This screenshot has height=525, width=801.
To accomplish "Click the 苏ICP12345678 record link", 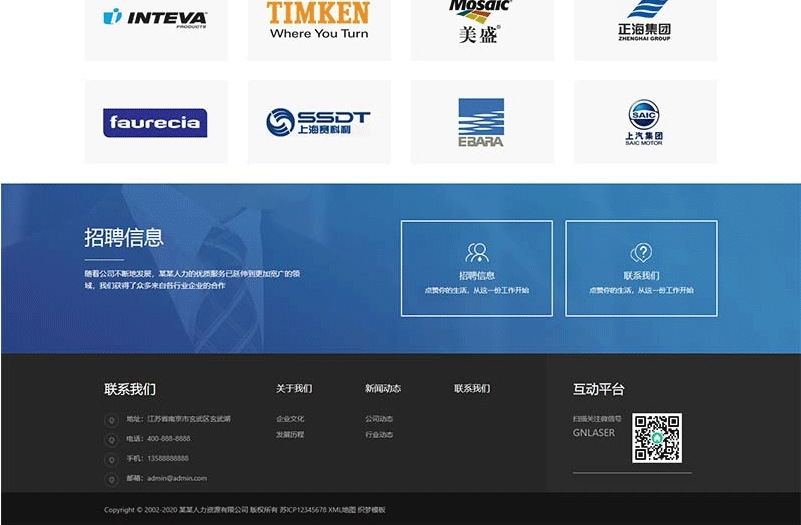I will [303, 510].
